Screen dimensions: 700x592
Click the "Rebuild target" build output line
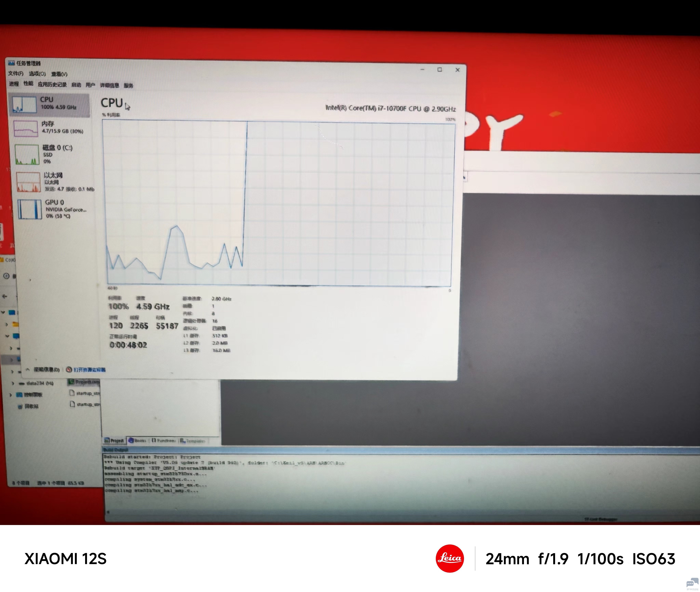[x=159, y=468]
